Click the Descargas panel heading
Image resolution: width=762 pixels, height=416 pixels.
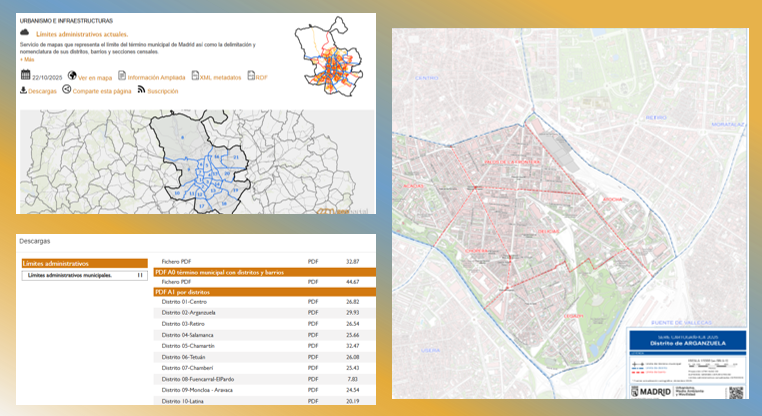(x=35, y=241)
